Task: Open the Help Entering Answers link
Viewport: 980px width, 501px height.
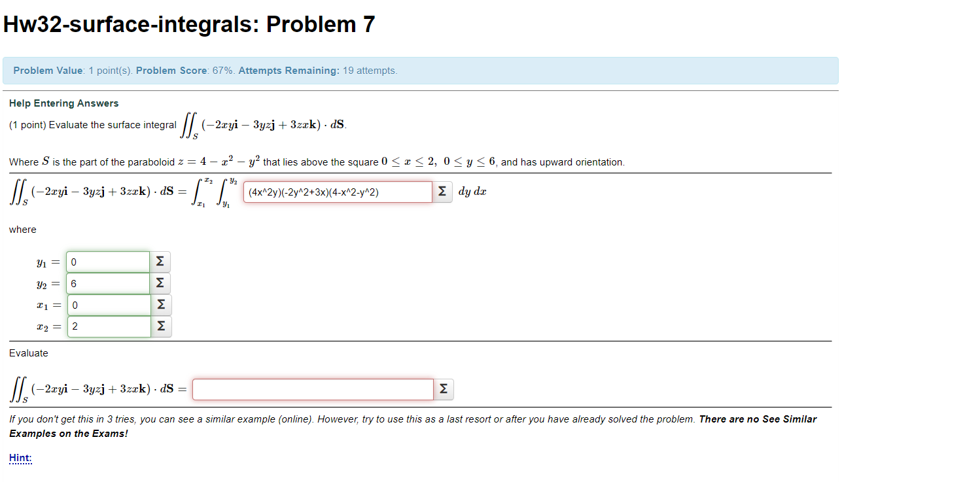Action: [x=63, y=103]
